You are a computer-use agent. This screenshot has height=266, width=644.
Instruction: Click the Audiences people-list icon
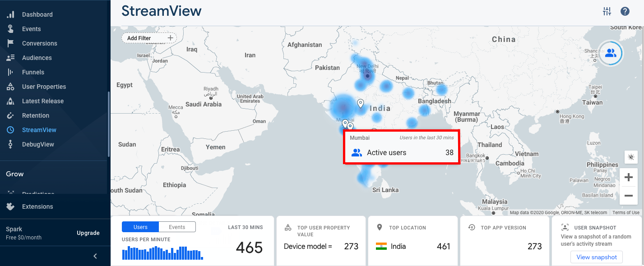(x=10, y=58)
